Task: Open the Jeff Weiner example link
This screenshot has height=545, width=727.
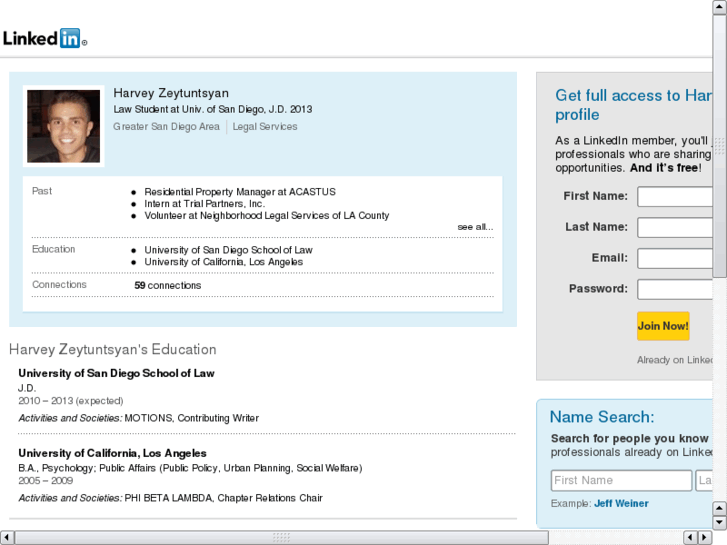Action: [621, 503]
